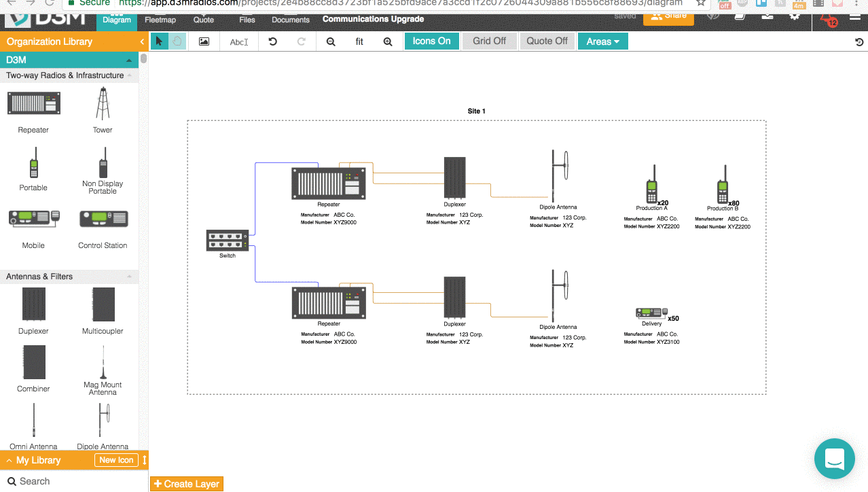
Task: Turn on quotes via Quote Off toggle
Action: click(x=547, y=41)
